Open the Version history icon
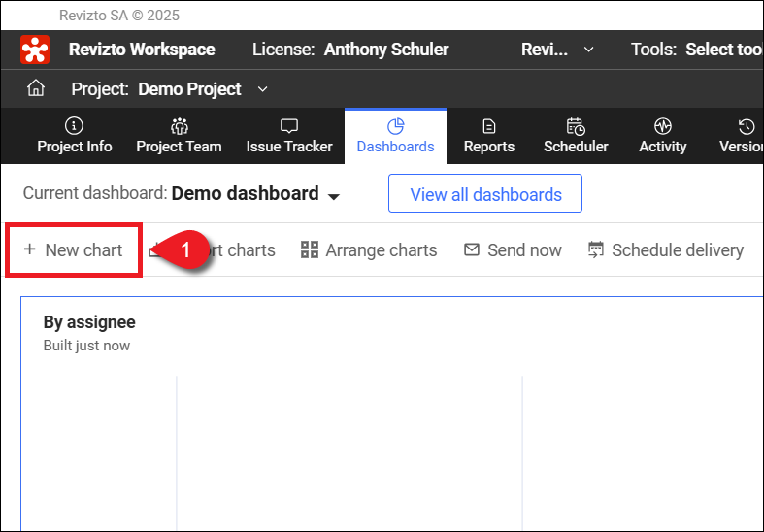 (x=746, y=126)
